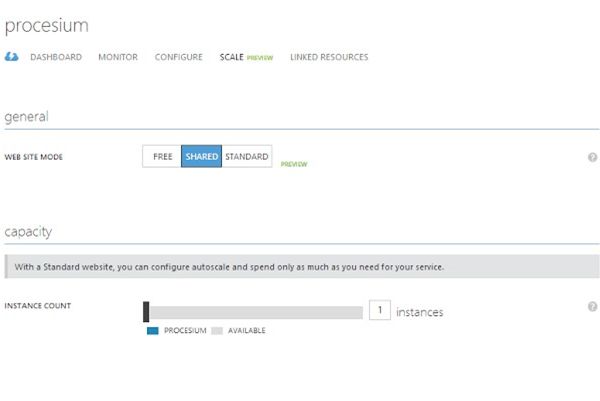Click the 'instances' unit text

click(x=420, y=312)
